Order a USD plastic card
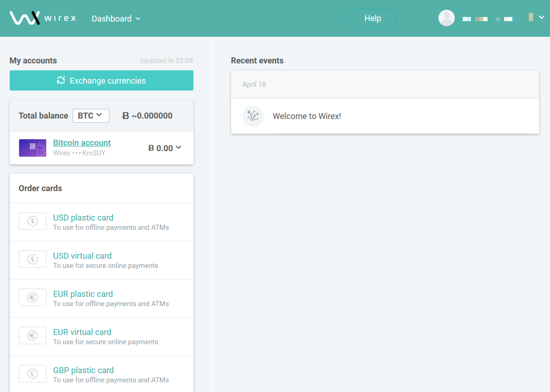Screen dimensions: 550x392 (83, 218)
